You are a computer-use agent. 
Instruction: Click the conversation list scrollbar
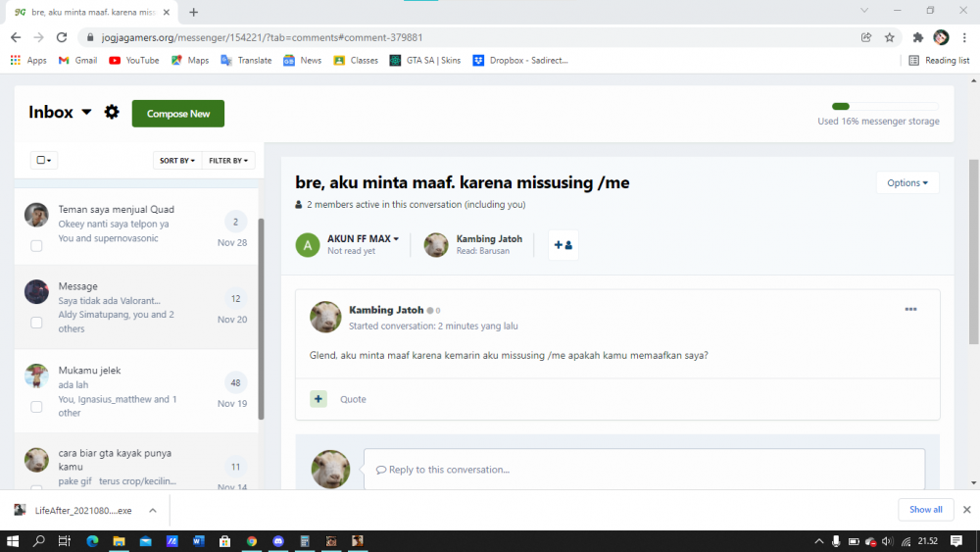click(262, 319)
